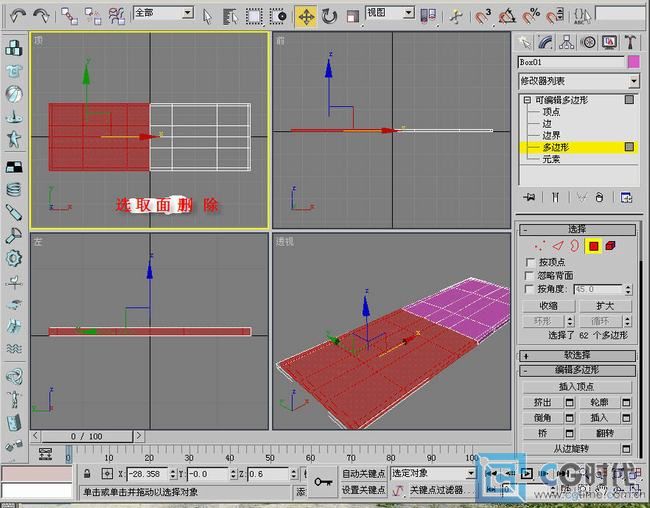Image resolution: width=650 pixels, height=508 pixels.
Task: Click the time slider 0 / 100 handle
Action: coord(87,436)
